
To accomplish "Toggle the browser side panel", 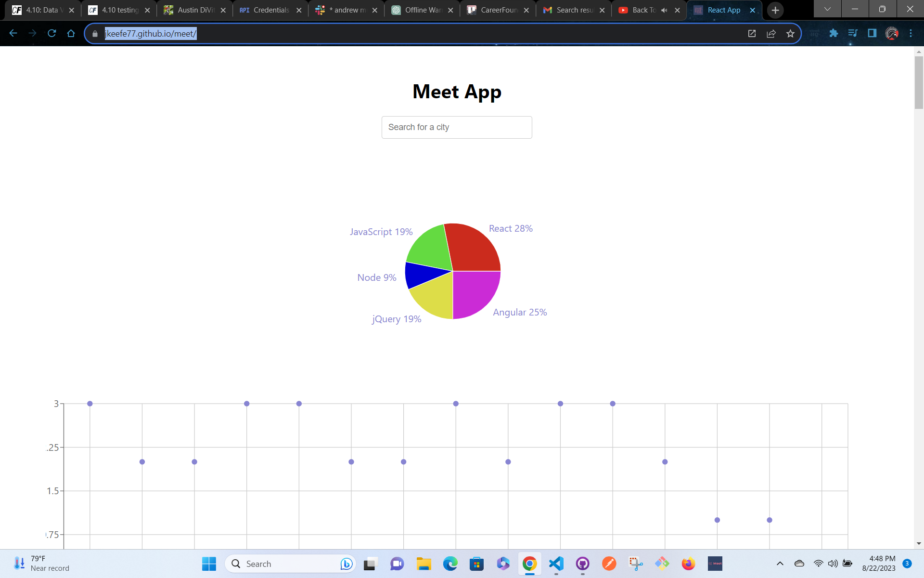I will tap(872, 33).
